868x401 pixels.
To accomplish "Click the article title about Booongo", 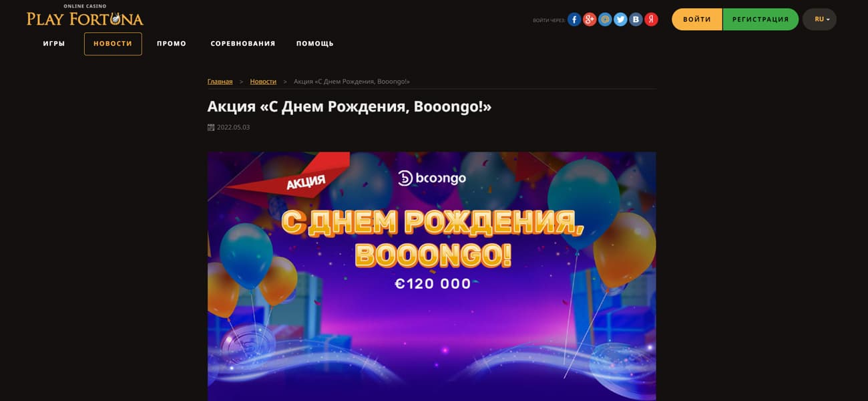I will click(349, 106).
